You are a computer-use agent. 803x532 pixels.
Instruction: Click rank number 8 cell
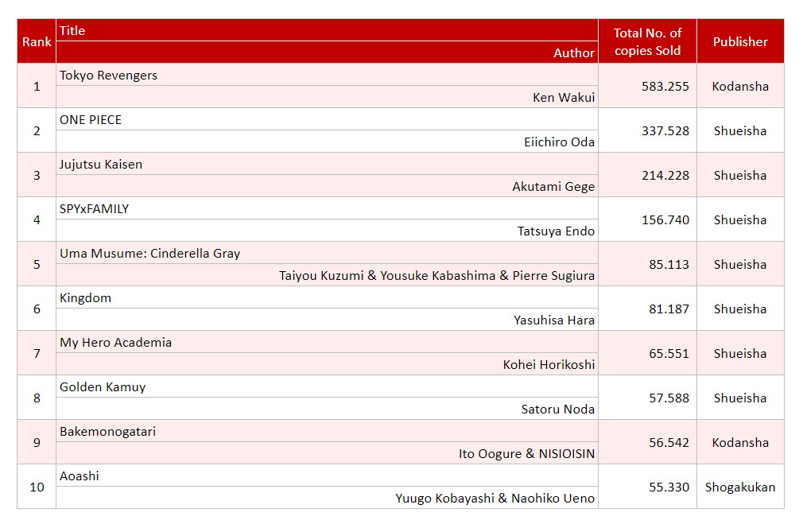click(x=37, y=398)
